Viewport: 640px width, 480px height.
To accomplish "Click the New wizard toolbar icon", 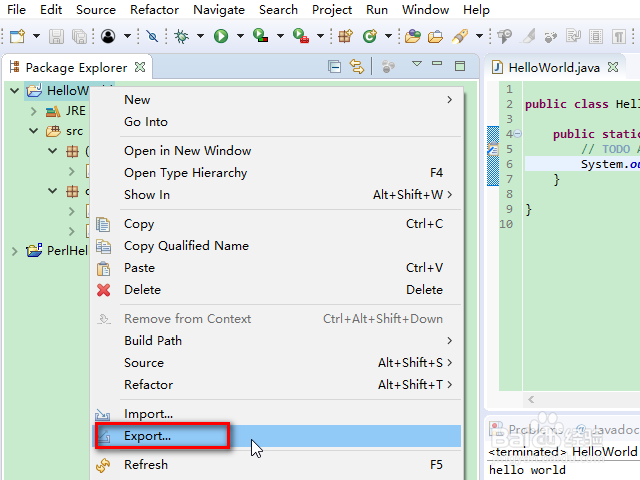I will [x=18, y=36].
